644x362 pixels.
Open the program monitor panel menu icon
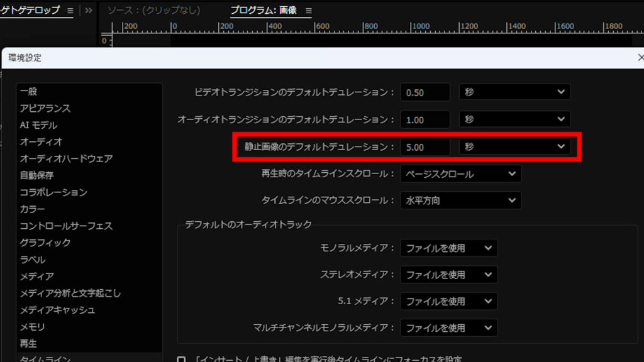pyautogui.click(x=308, y=11)
